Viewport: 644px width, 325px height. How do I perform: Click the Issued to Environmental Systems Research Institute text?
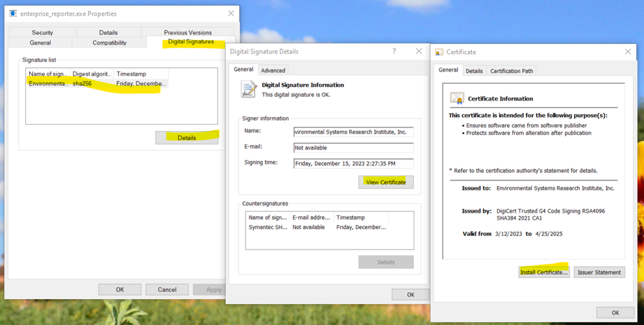(x=555, y=188)
